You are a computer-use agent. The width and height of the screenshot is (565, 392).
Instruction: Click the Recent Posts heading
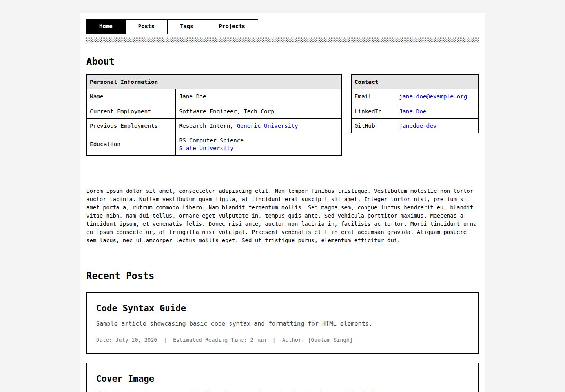click(120, 276)
